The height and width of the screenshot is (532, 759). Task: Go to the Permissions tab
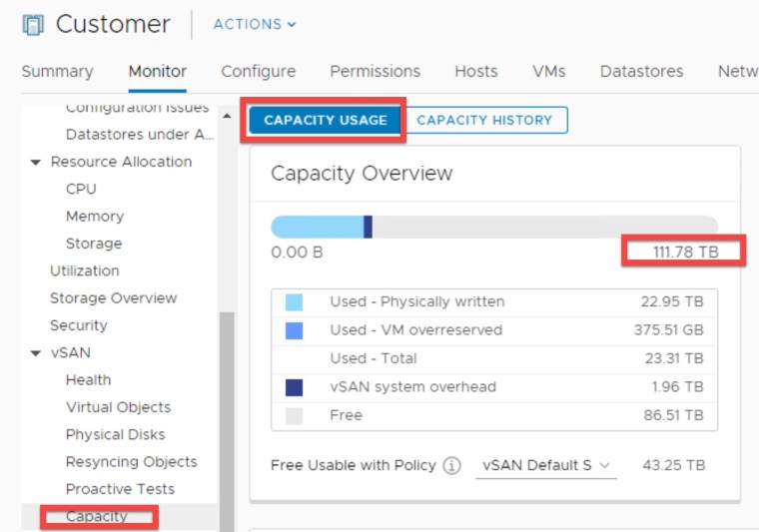coord(376,72)
